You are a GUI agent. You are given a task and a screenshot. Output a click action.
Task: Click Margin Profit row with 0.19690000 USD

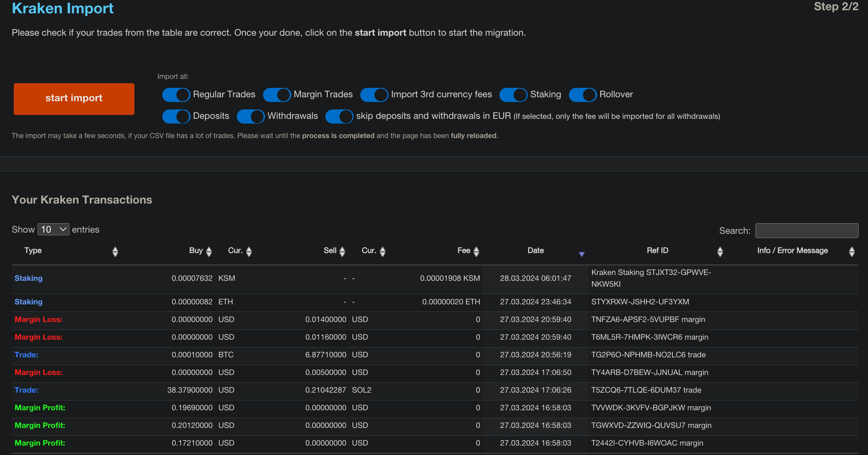tap(435, 408)
